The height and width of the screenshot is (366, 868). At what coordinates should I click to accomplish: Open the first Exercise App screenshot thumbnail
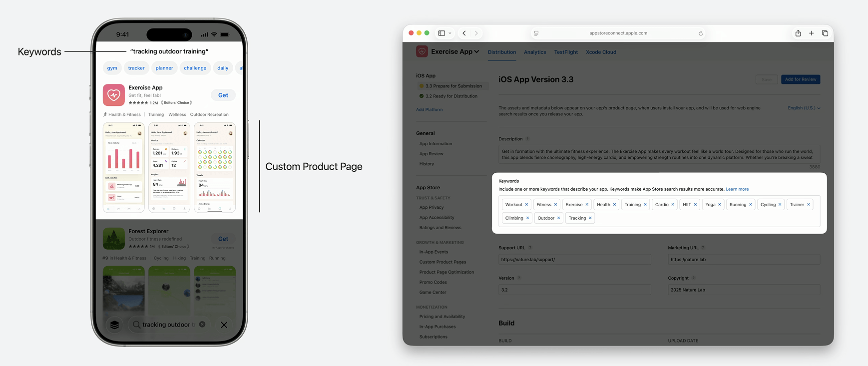tap(124, 167)
